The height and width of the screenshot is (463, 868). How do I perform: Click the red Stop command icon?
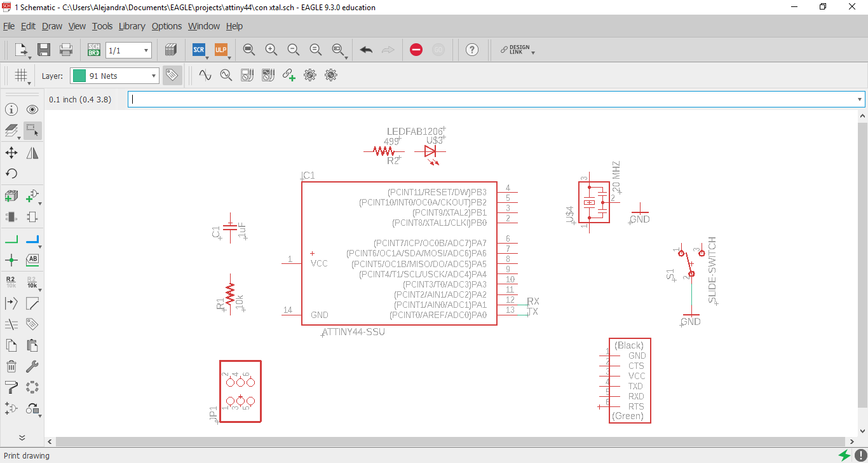[416, 50]
